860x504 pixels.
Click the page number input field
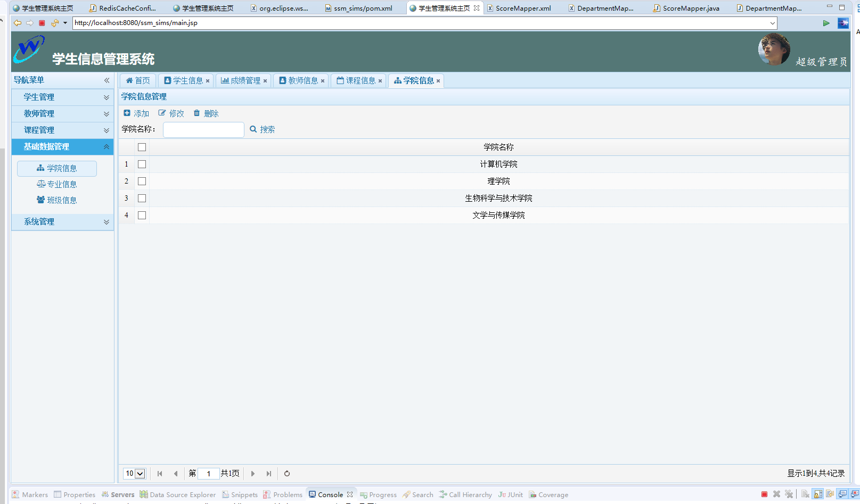[x=209, y=474]
